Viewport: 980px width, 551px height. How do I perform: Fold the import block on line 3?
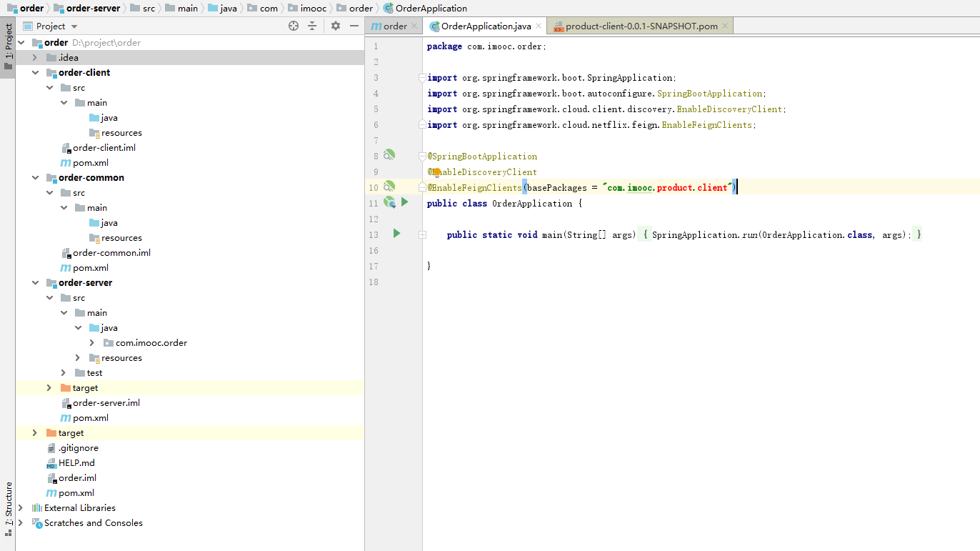coord(423,77)
